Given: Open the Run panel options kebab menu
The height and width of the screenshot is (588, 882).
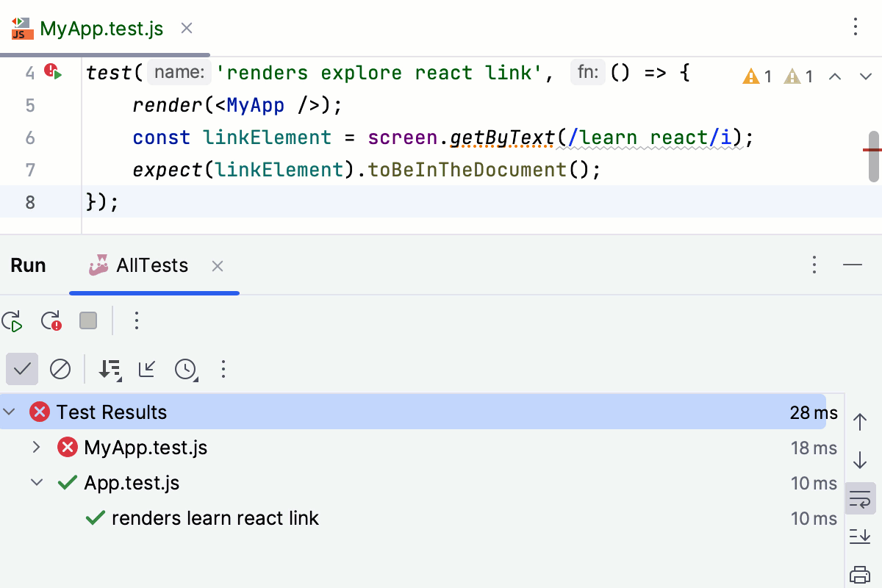Looking at the screenshot, I should (x=814, y=265).
